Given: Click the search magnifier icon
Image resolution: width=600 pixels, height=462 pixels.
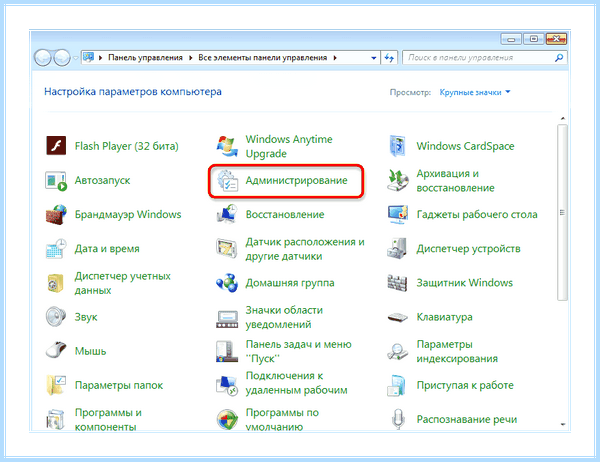Looking at the screenshot, I should [559, 58].
